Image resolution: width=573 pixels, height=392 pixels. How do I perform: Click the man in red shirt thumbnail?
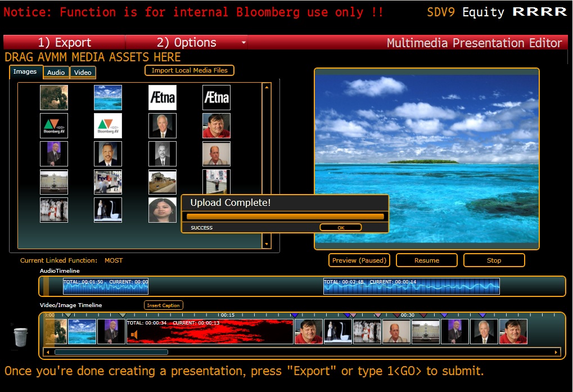click(x=216, y=125)
